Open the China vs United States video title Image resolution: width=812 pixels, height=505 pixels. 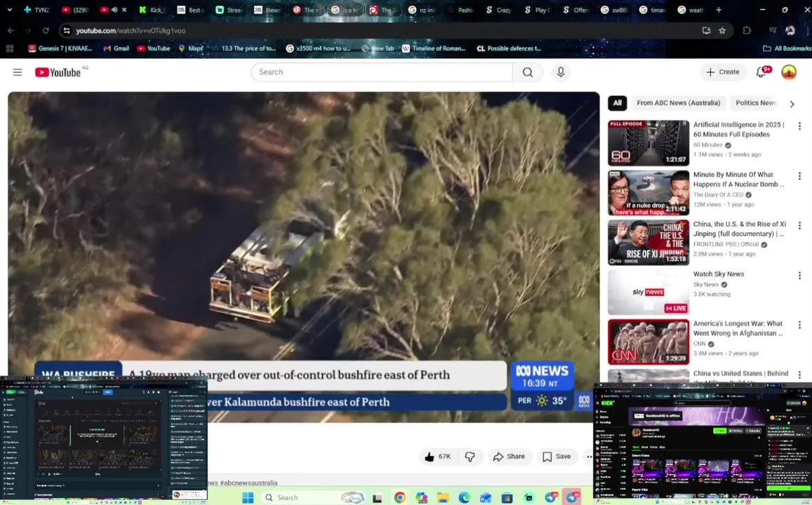[x=740, y=374]
